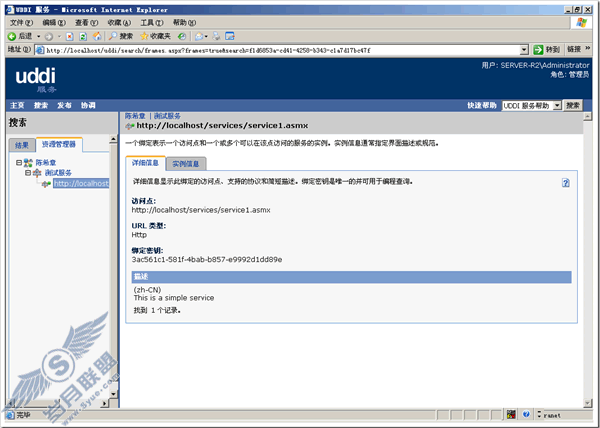Switch to the 结果 tab

pos(22,145)
